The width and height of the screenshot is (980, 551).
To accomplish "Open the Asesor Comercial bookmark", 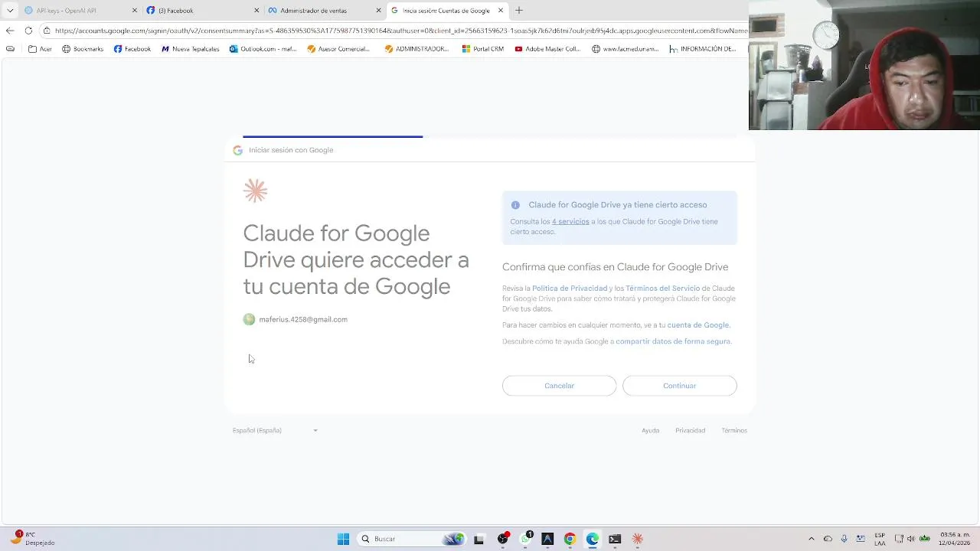I will 338,49.
